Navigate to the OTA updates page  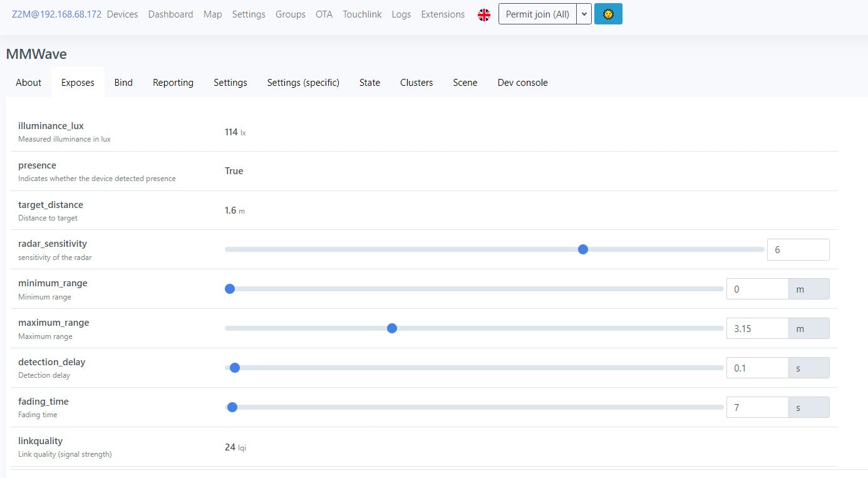coord(324,14)
